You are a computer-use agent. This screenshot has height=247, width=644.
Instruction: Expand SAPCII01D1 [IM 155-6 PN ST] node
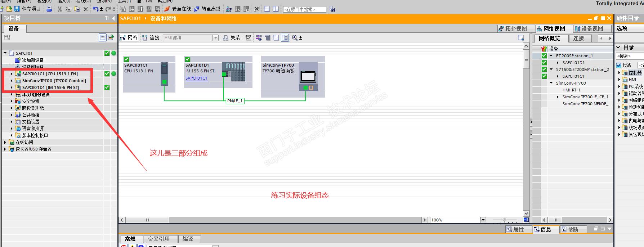click(12, 87)
